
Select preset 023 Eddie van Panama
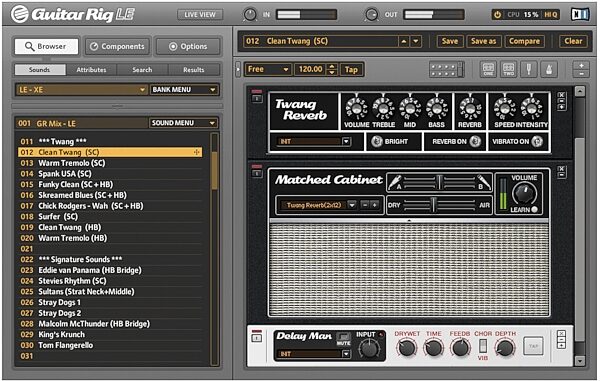[110, 270]
